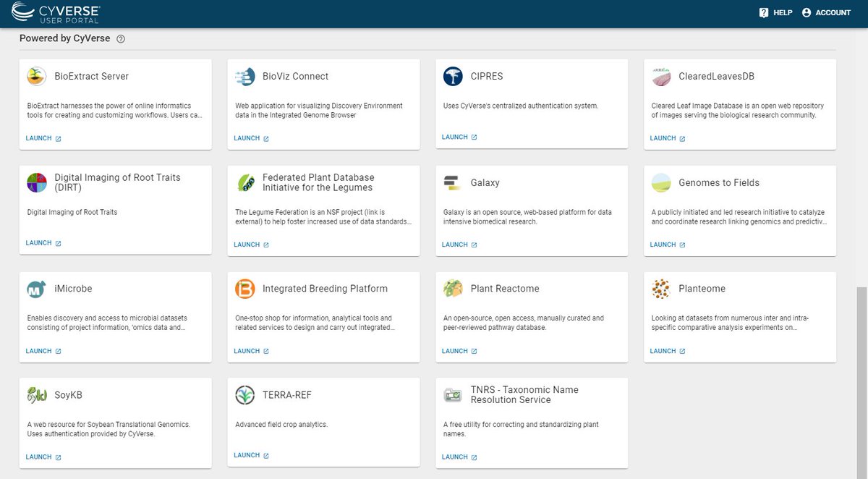Click the Planteome logo icon
This screenshot has width=868, height=479.
pos(662,289)
